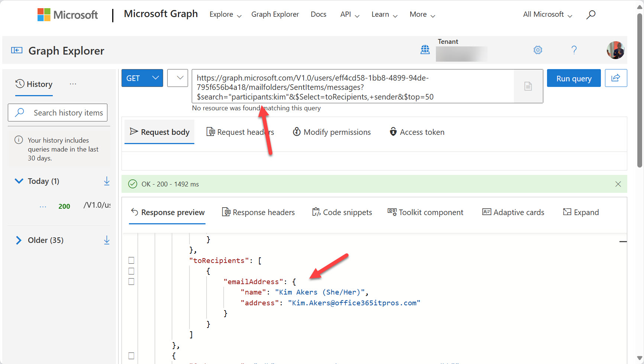Select the bottom checkbox in the response preview
This screenshot has height=364, width=644.
click(x=131, y=355)
